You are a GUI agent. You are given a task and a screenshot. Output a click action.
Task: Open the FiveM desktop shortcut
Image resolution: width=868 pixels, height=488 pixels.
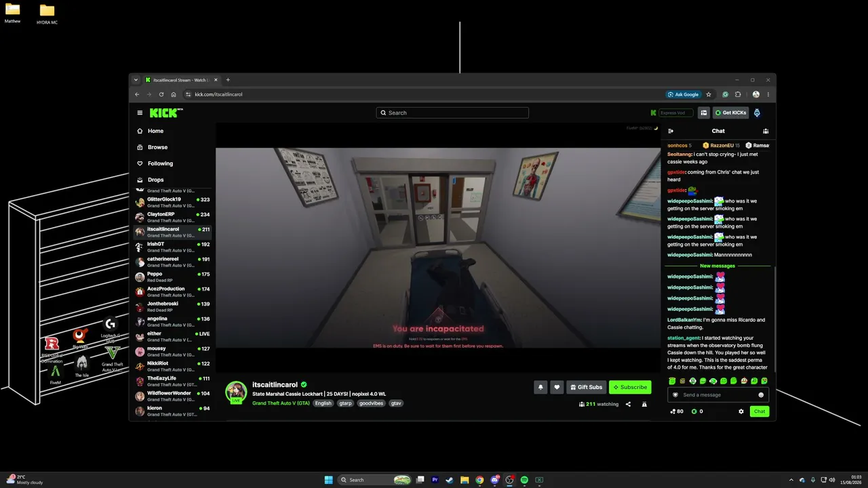(x=56, y=373)
